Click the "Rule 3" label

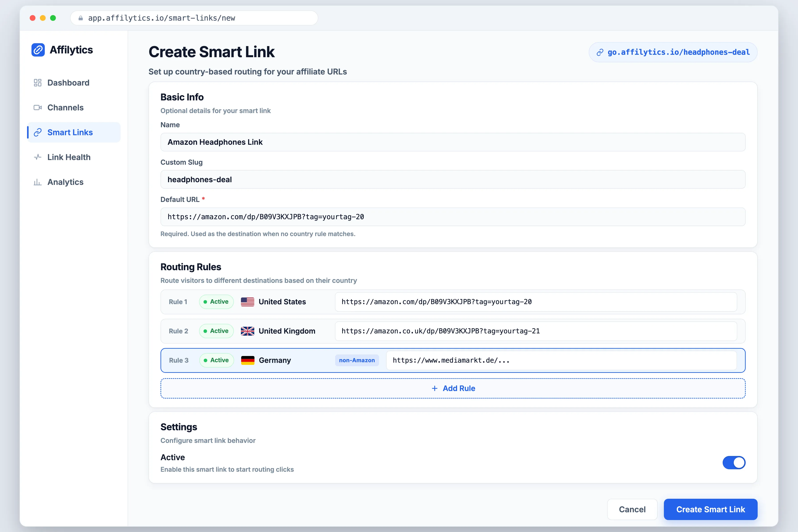(179, 360)
